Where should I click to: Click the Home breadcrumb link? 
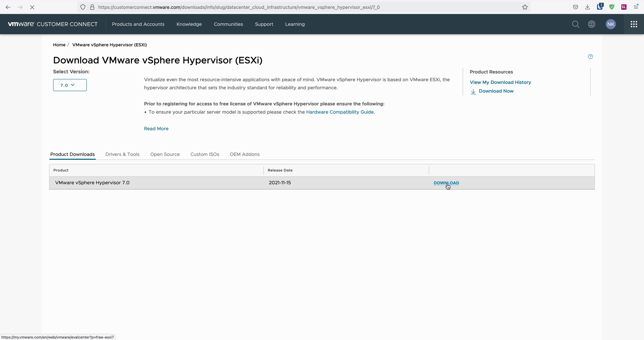click(59, 45)
